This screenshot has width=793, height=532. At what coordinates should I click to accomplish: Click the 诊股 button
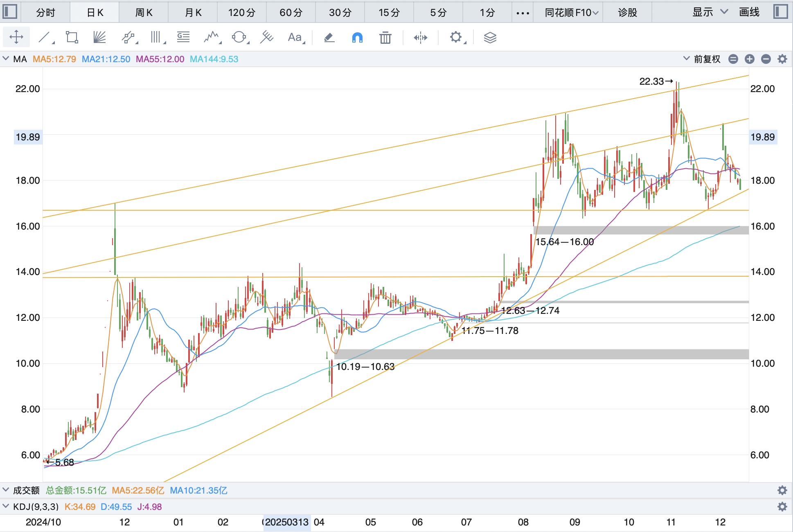627,13
